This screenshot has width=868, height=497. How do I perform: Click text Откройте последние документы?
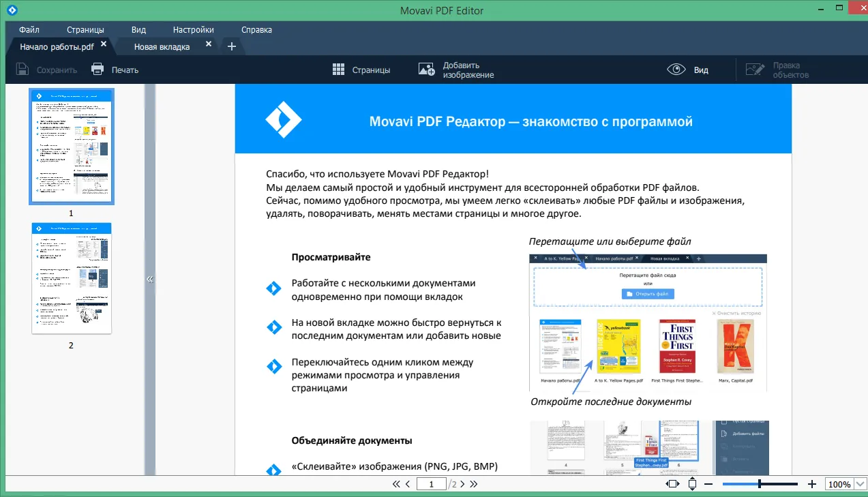(x=611, y=402)
